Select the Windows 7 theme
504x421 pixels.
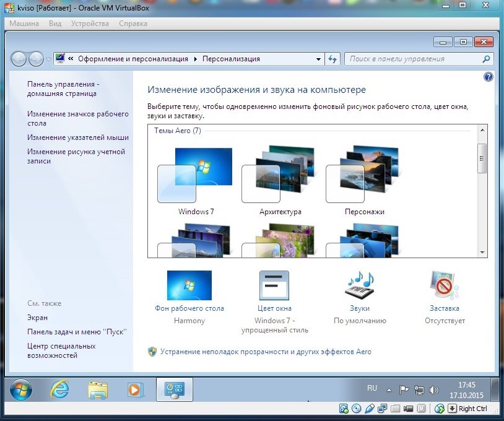coord(195,181)
